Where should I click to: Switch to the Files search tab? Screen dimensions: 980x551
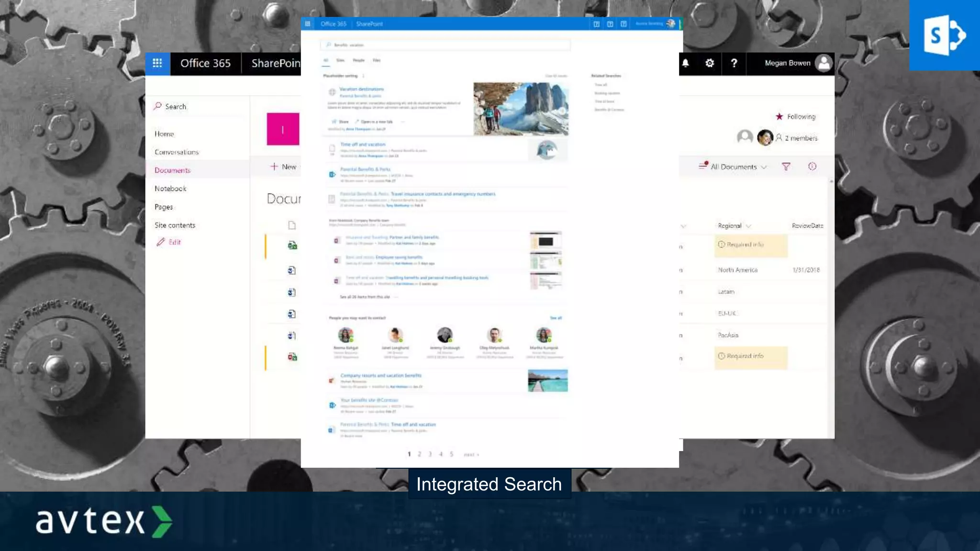(x=377, y=60)
